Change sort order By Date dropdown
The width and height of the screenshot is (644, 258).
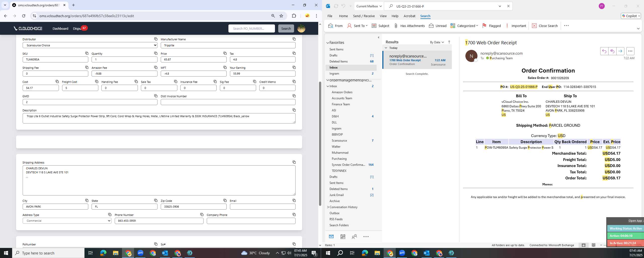point(437,42)
